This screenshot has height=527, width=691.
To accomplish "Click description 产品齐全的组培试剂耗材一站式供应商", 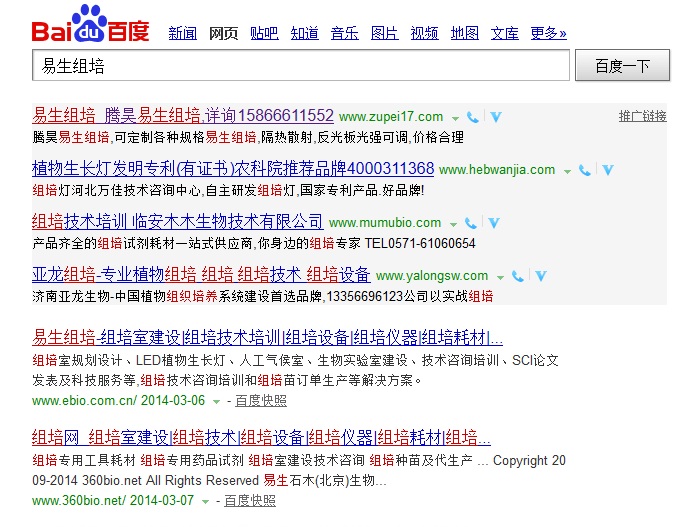I will tap(254, 243).
